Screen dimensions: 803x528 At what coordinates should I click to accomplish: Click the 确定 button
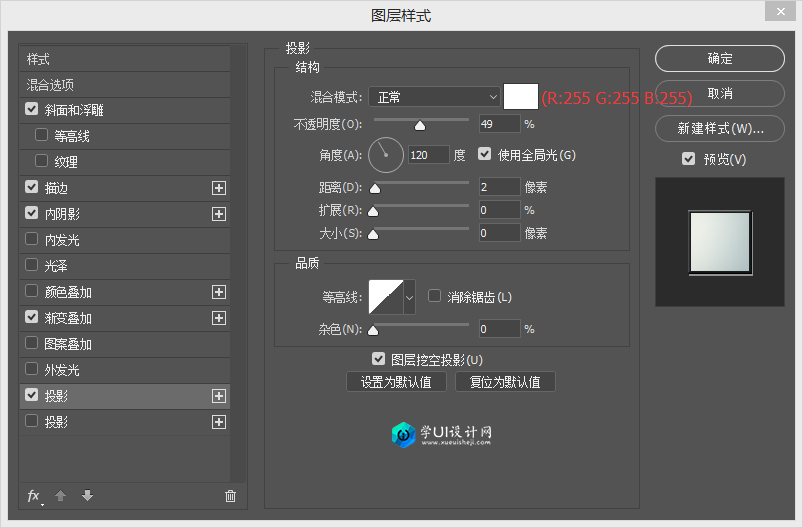pos(719,59)
